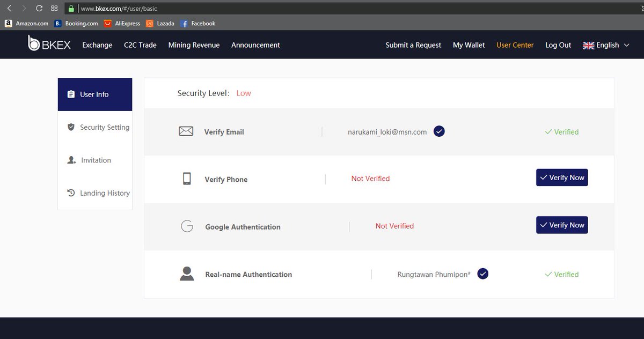The height and width of the screenshot is (339, 644).
Task: Open the Exchange menu
Action: pyautogui.click(x=97, y=45)
